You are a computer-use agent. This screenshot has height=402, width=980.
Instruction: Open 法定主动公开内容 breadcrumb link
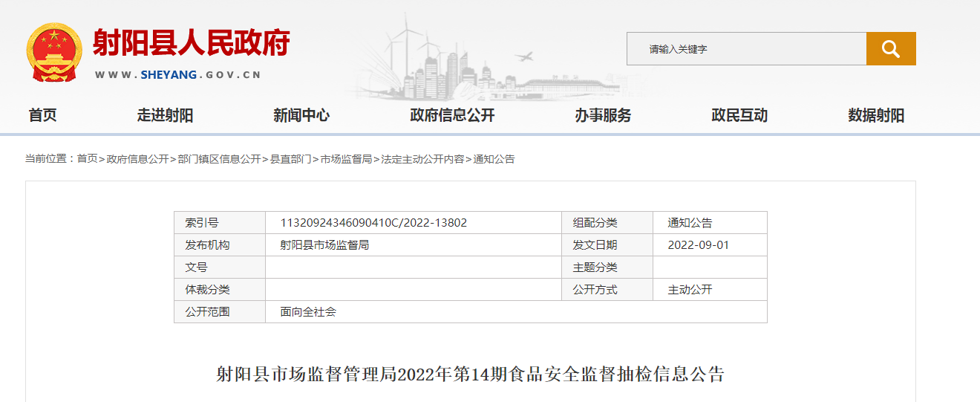(422, 159)
